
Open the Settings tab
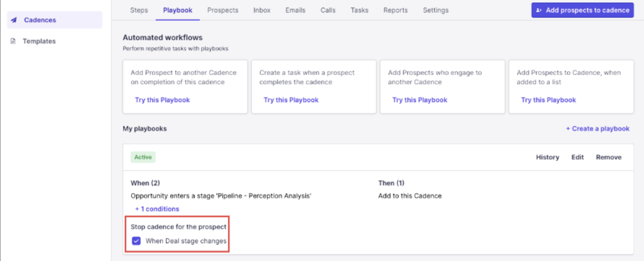(435, 10)
